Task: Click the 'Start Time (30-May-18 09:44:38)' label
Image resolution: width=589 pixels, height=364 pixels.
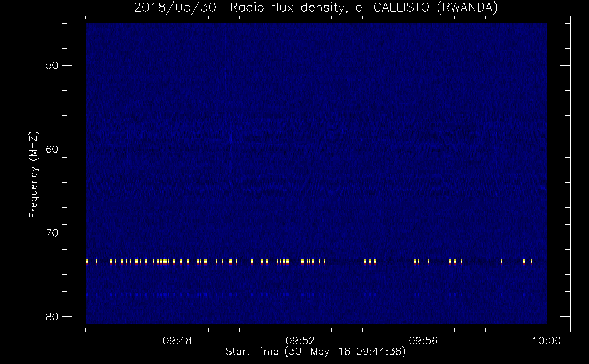Action: point(316,352)
